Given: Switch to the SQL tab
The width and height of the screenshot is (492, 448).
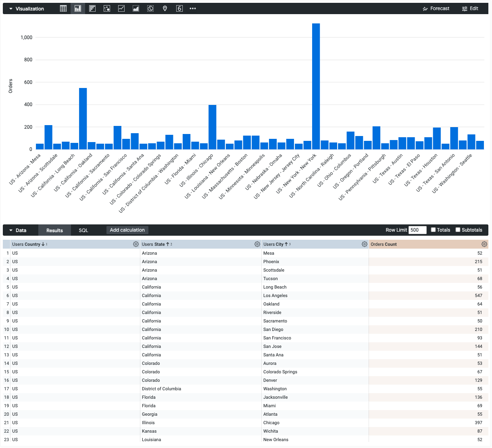Looking at the screenshot, I should 83,230.
